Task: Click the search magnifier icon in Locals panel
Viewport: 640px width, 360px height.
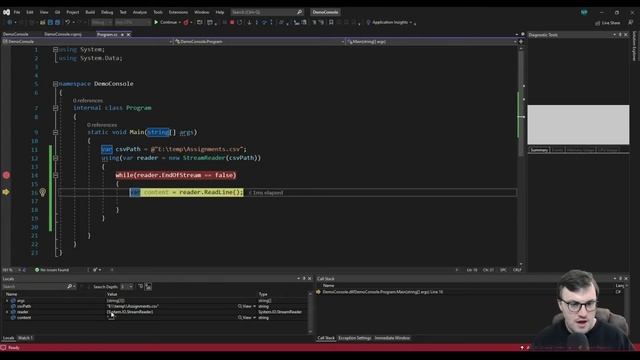Action: [69, 287]
